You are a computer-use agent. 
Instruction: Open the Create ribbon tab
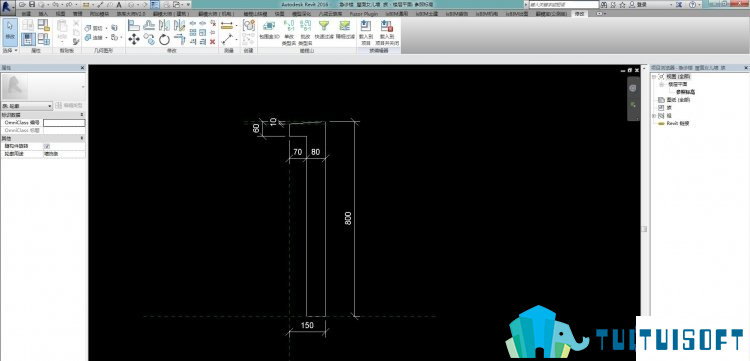coord(26,13)
